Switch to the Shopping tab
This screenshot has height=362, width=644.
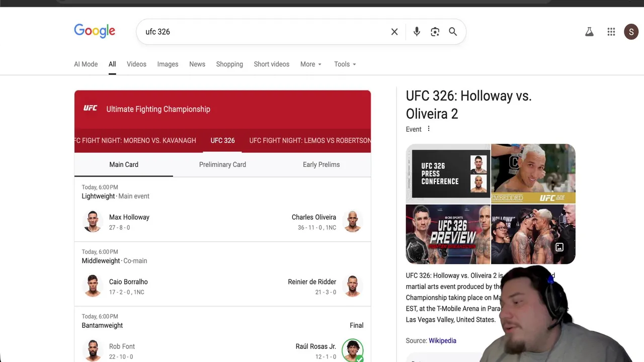229,64
